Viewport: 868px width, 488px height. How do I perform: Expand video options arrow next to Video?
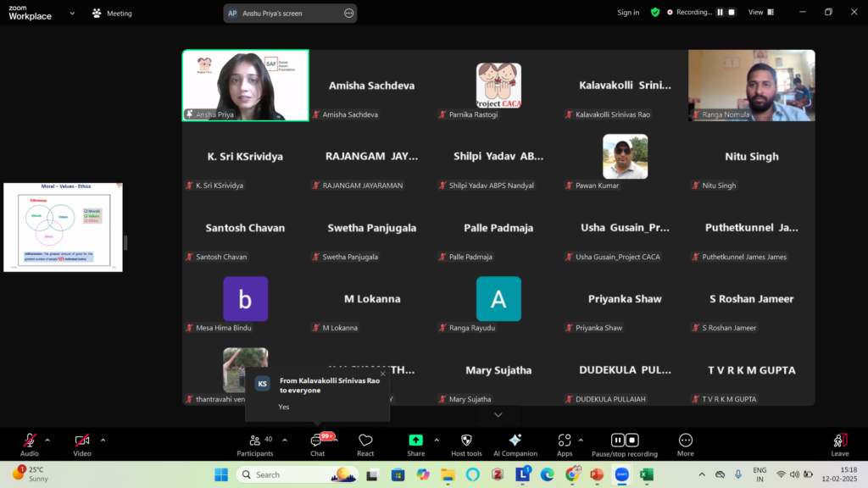point(103,440)
